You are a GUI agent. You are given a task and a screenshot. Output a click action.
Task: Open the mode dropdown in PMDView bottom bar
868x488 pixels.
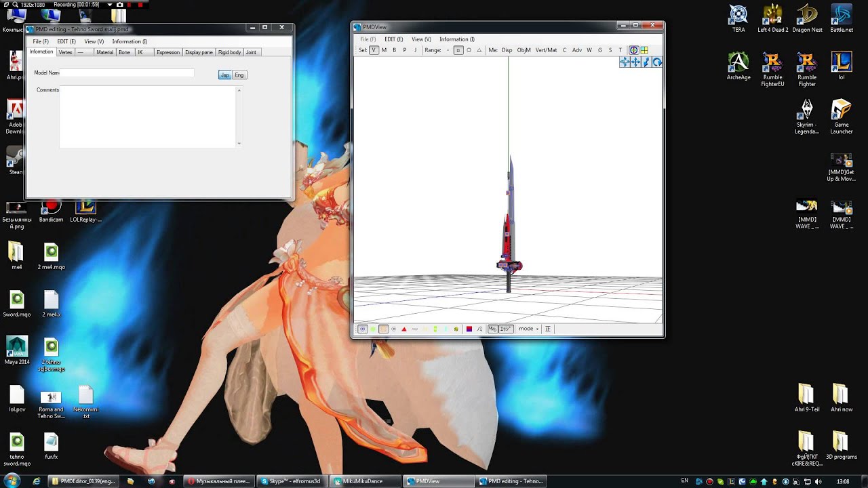pyautogui.click(x=529, y=329)
